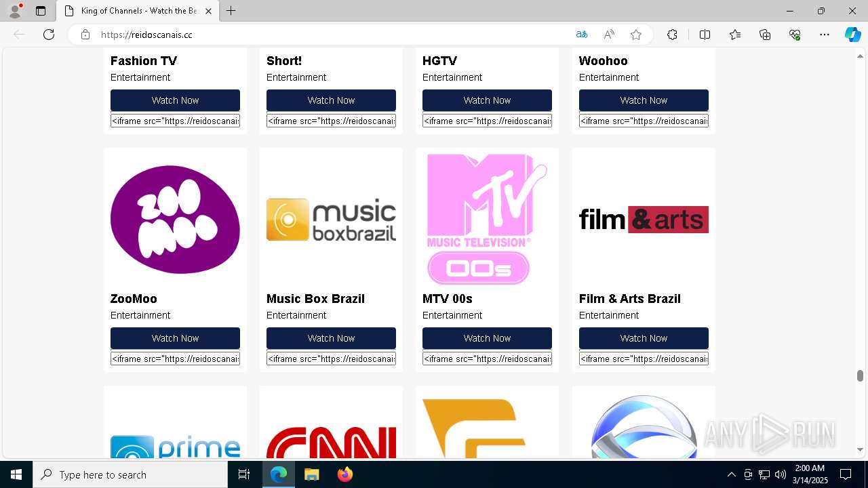Click the Edge taskbar icon
The width and height of the screenshot is (868, 488).
(279, 474)
